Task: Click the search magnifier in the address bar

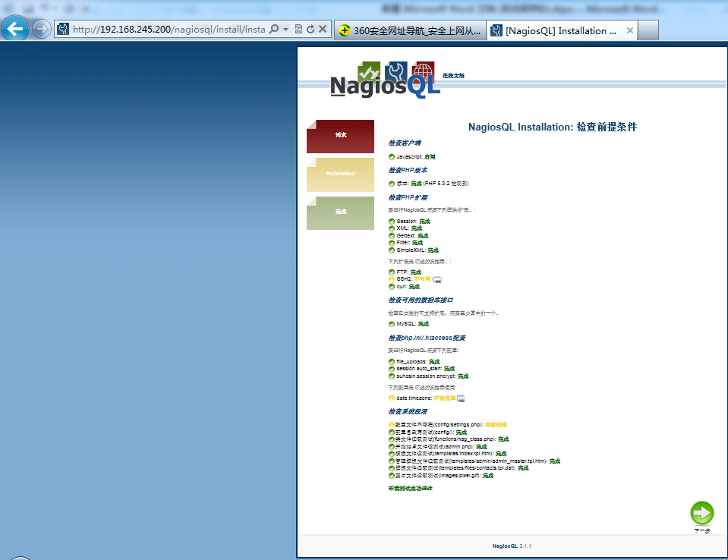Action: coord(274,30)
